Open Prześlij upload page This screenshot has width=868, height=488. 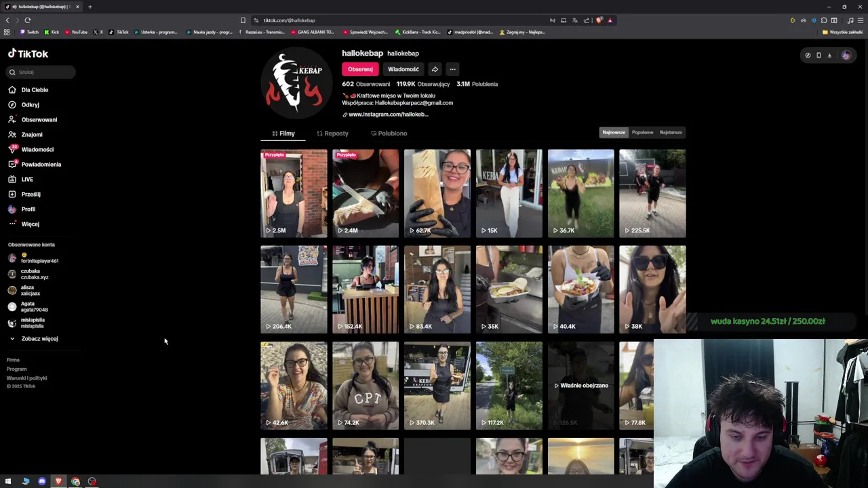coord(24,194)
